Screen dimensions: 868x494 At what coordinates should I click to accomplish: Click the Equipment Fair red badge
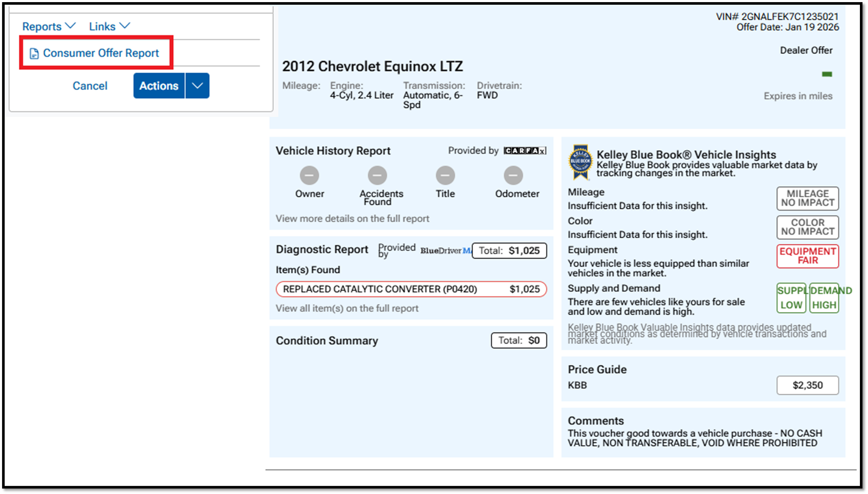click(807, 256)
